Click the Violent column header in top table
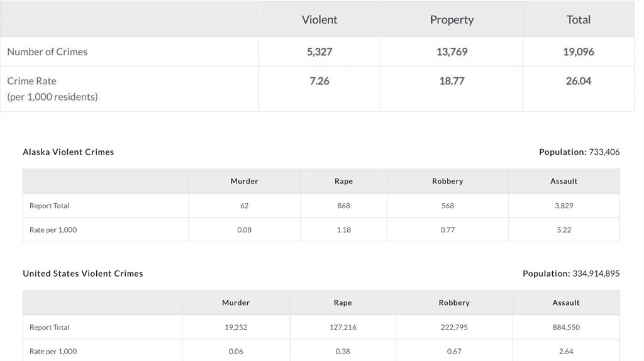This screenshot has height=361, width=644. 319,19
